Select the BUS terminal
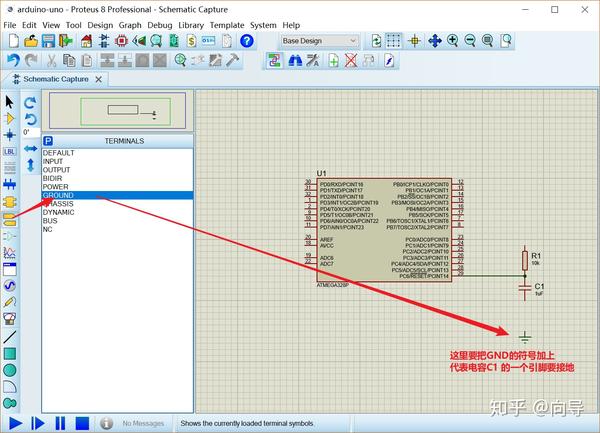The height and width of the screenshot is (433, 600). click(x=117, y=221)
